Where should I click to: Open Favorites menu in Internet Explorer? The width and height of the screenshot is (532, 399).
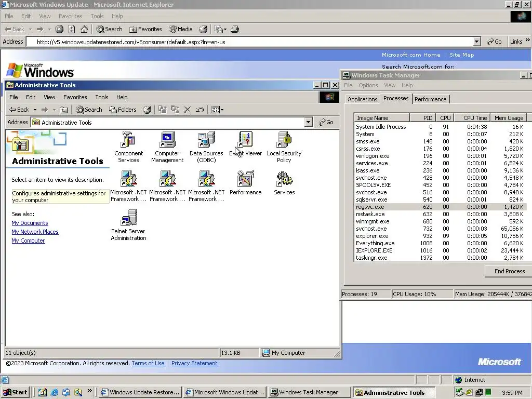click(x=70, y=16)
